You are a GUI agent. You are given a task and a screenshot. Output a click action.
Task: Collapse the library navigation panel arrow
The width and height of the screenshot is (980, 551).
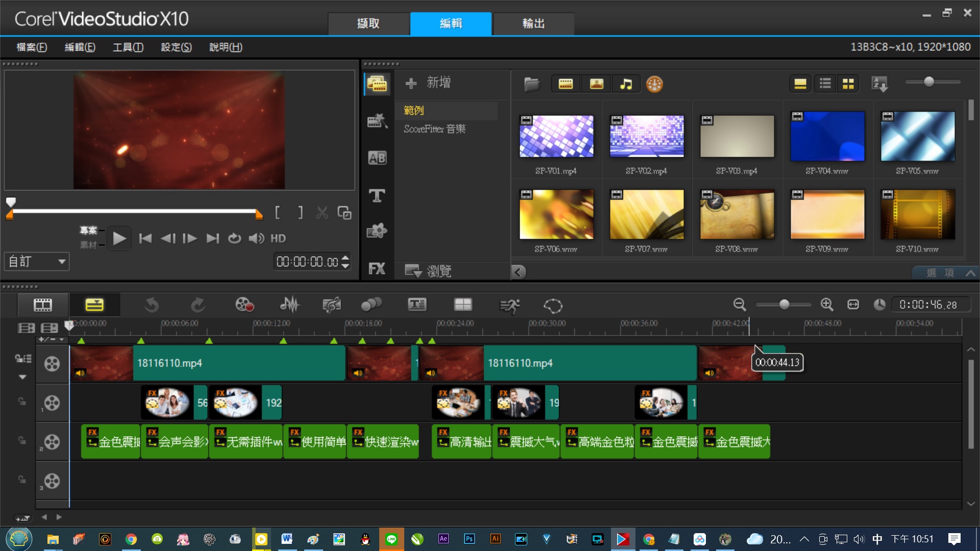518,272
